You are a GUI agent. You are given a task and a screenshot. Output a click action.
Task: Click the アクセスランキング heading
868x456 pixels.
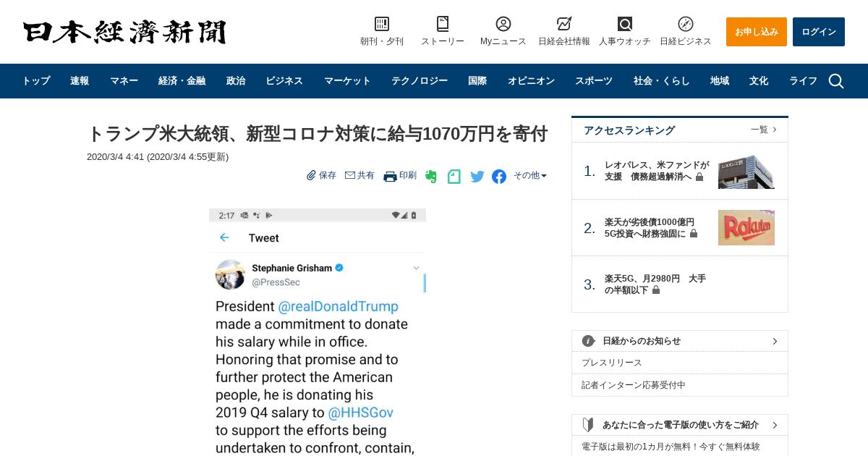629,130
